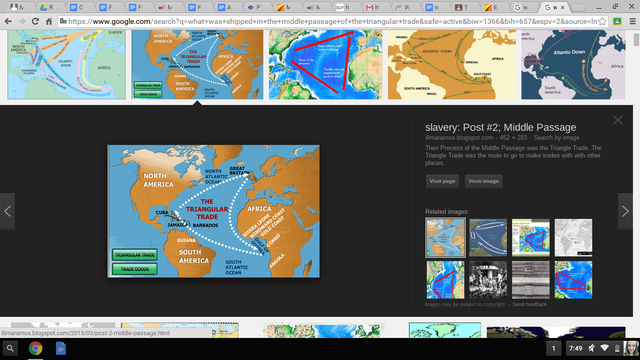Select the dark blue Atlantic Ocean map result

(x=573, y=64)
